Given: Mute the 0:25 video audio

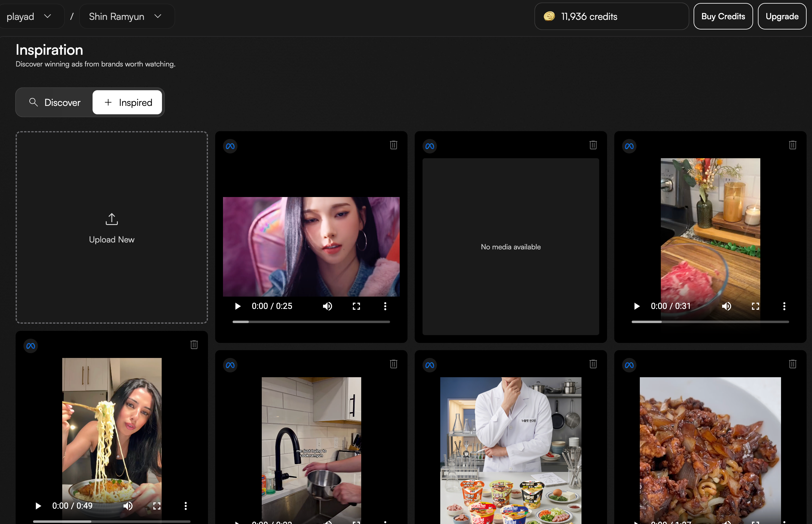Looking at the screenshot, I should pyautogui.click(x=327, y=306).
